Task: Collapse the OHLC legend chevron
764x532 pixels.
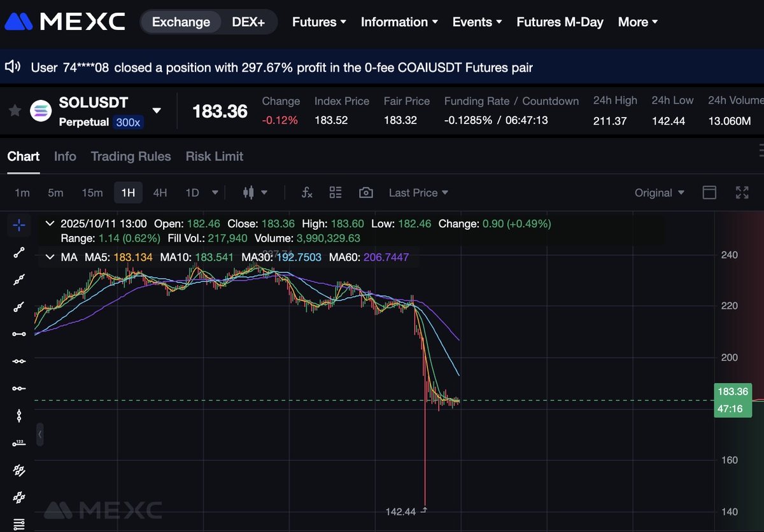Action: [x=50, y=224]
